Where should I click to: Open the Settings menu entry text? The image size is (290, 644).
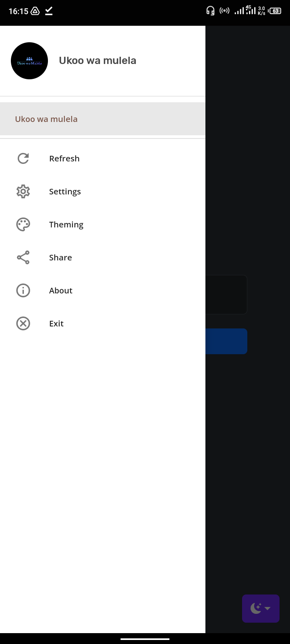(x=65, y=192)
